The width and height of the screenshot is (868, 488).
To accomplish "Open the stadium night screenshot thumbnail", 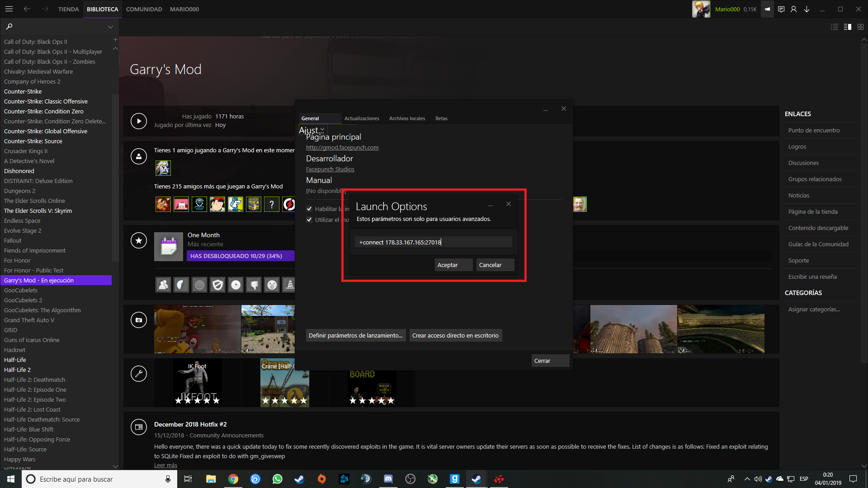I will (721, 329).
